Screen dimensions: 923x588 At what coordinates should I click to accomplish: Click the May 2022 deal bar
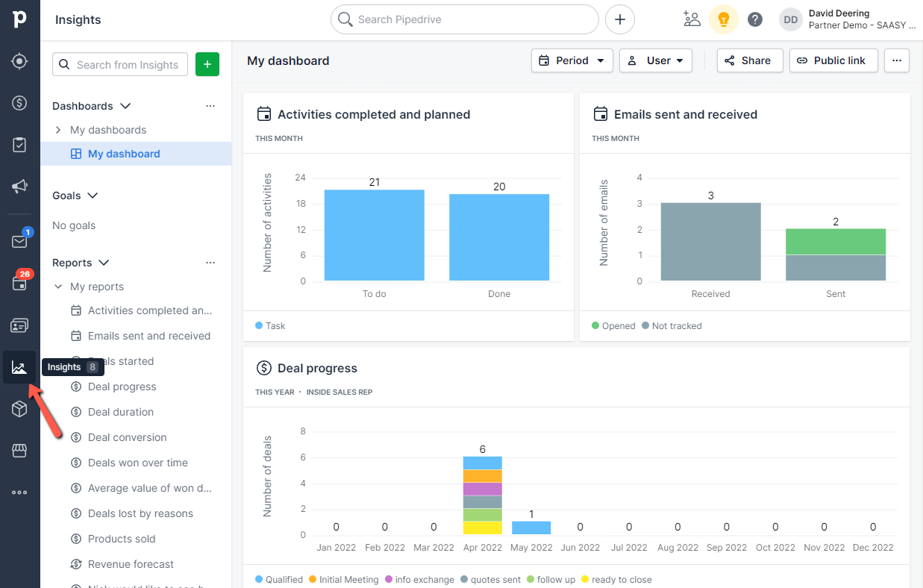point(531,528)
